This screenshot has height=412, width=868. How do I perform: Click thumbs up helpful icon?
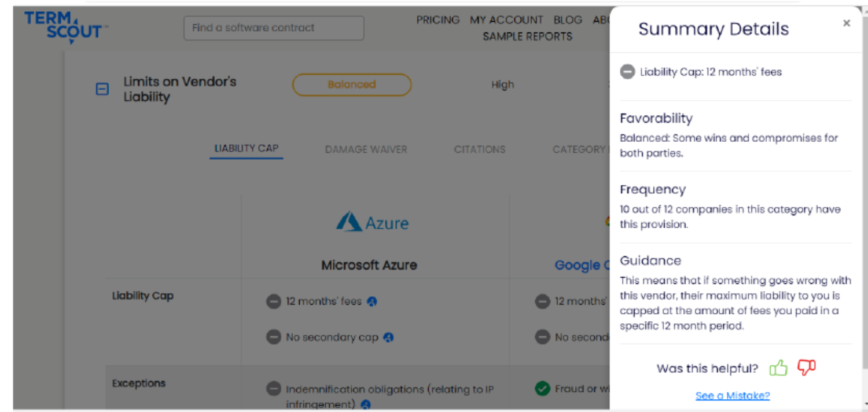click(778, 367)
